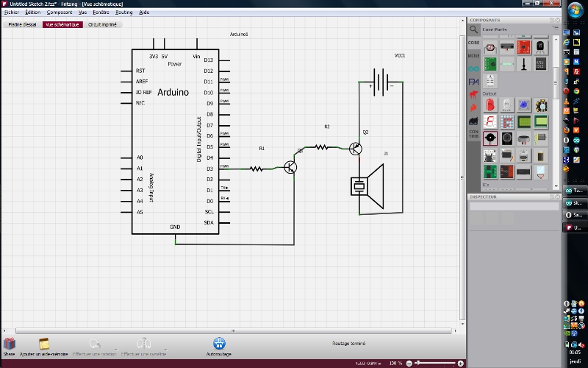Image resolution: width=588 pixels, height=368 pixels.
Task: Pick the LED dot matrix part
Action: [x=507, y=121]
